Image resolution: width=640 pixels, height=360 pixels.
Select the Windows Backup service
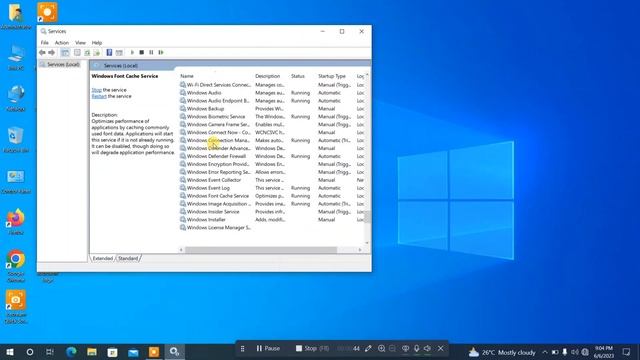271,109
